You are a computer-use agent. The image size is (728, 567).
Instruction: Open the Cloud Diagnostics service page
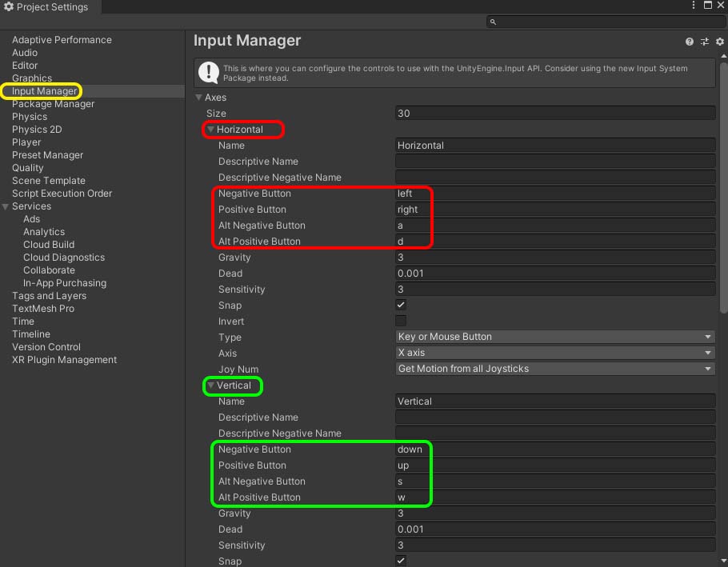(x=63, y=258)
